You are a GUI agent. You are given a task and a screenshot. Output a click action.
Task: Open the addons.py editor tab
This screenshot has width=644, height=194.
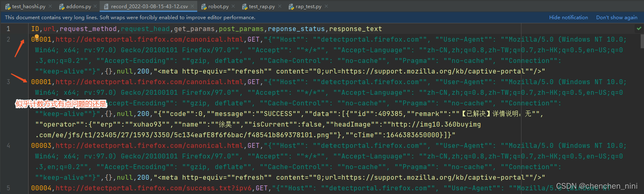pos(78,7)
